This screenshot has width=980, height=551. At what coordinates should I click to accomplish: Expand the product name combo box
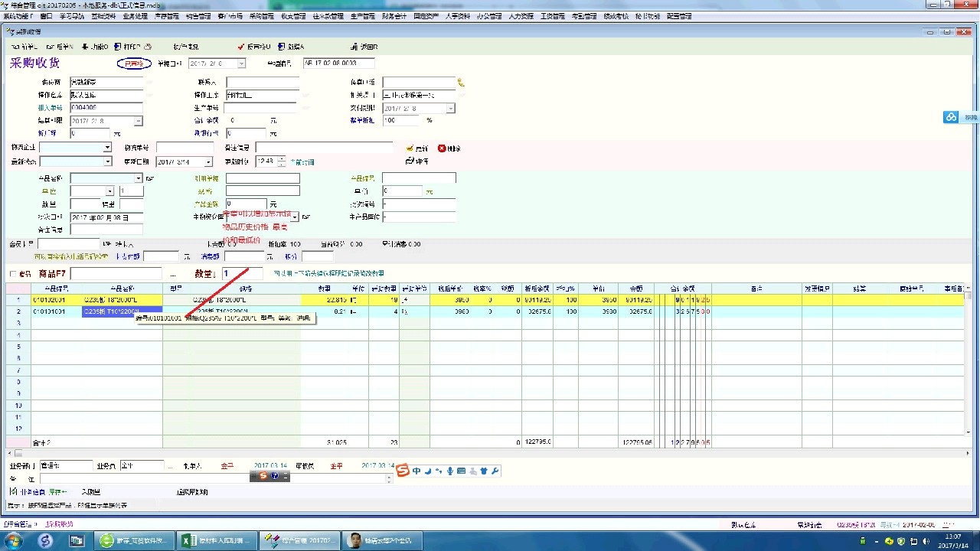[x=139, y=178]
